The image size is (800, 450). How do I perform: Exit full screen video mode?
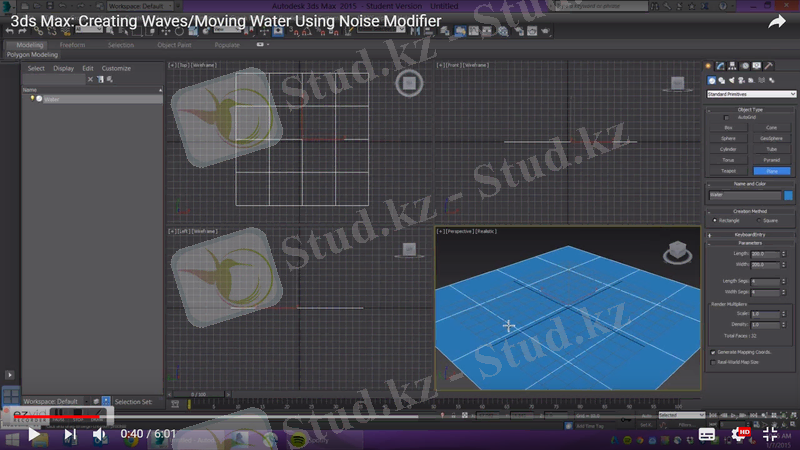pos(770,435)
